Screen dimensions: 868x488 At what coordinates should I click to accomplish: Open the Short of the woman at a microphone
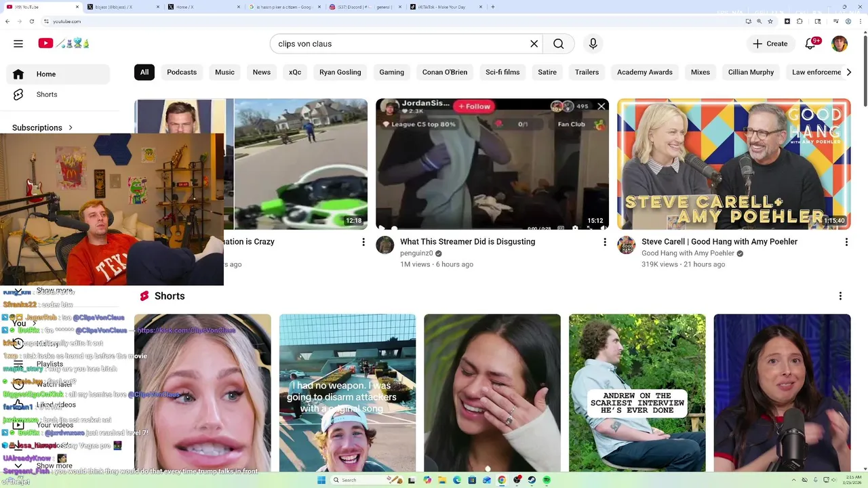pos(782,392)
